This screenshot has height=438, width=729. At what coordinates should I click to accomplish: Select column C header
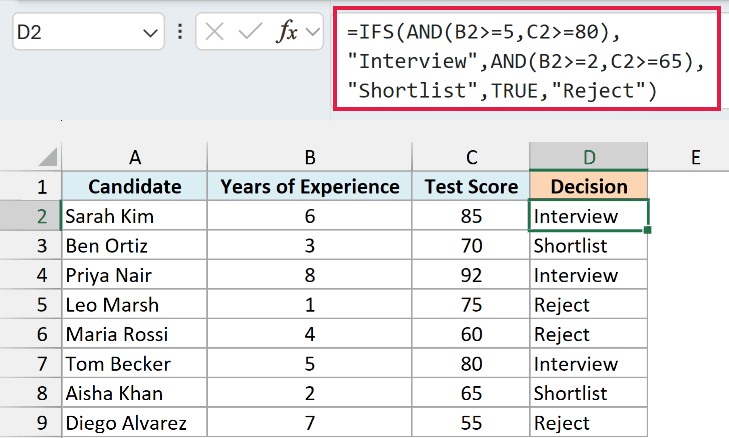[471, 157]
